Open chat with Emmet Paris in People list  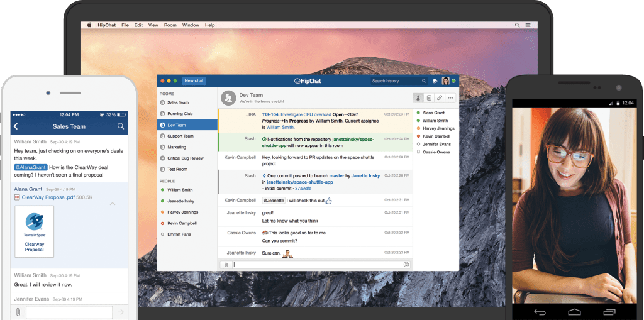pyautogui.click(x=187, y=234)
